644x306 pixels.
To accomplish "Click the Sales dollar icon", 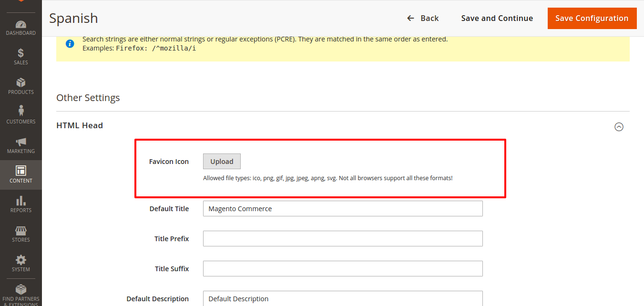I will coord(20,53).
